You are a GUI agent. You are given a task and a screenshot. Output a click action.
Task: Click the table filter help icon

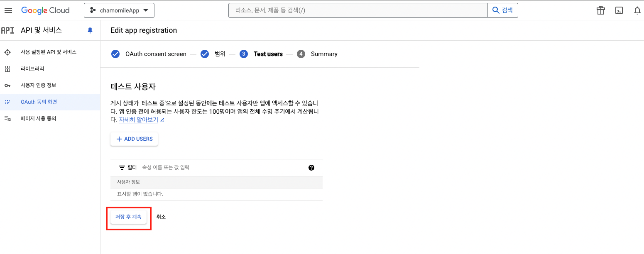tap(311, 168)
